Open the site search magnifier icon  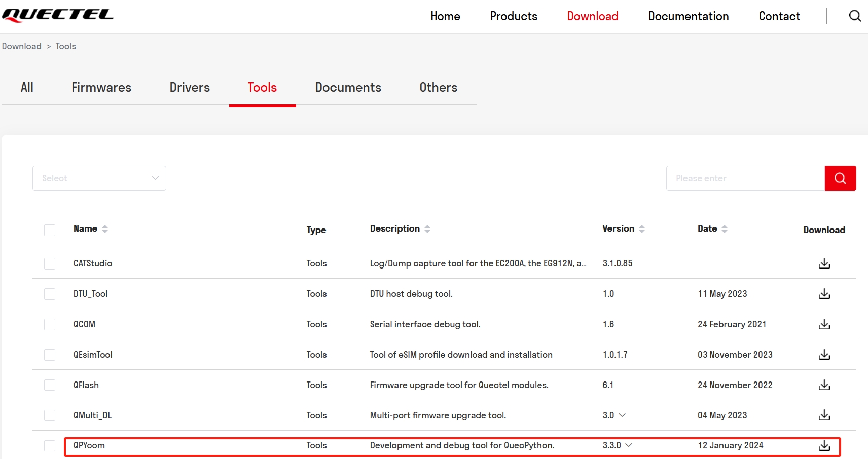(x=855, y=16)
